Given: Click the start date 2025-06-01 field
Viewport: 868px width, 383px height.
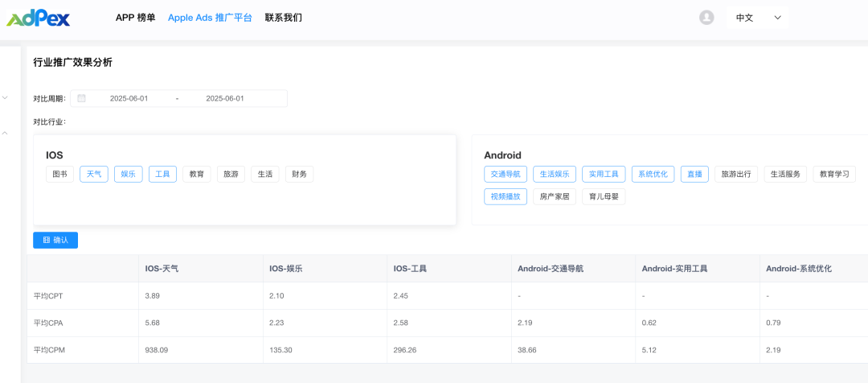Looking at the screenshot, I should coord(129,98).
